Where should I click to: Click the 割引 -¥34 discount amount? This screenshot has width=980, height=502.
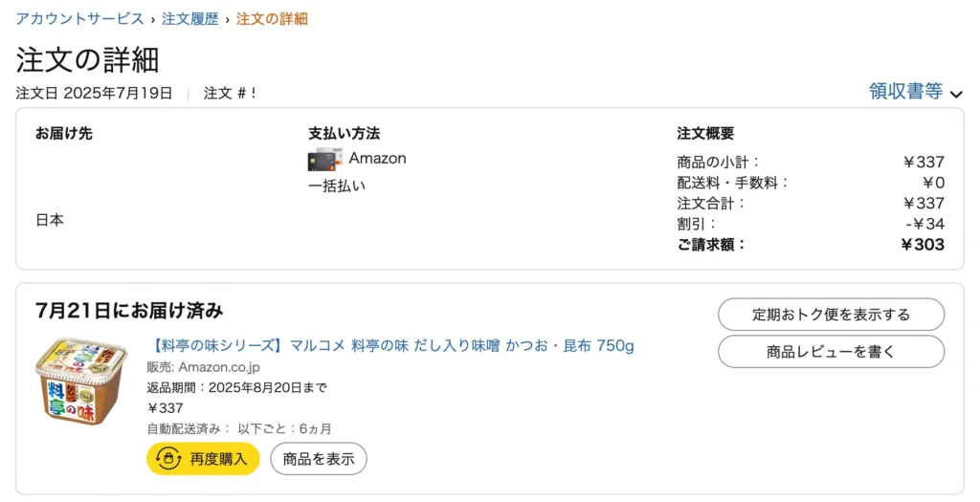(924, 224)
